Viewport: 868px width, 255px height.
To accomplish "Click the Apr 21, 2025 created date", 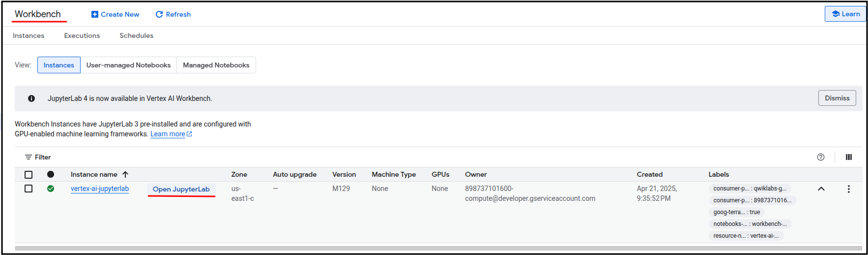I will tap(657, 193).
